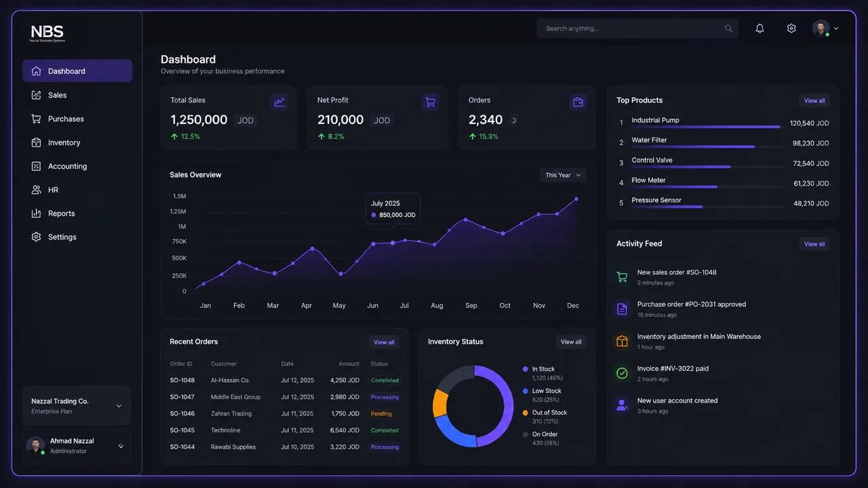The image size is (868, 488).
Task: Open the notifications bell icon
Action: click(x=759, y=28)
